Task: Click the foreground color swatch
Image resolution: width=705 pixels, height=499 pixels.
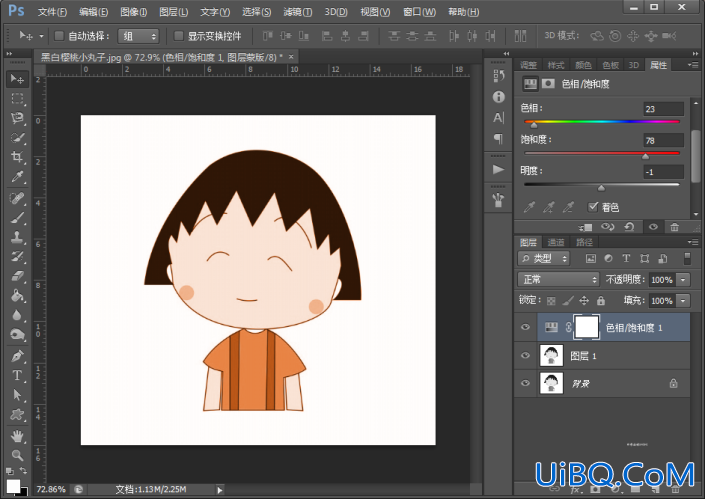Action: point(13,486)
